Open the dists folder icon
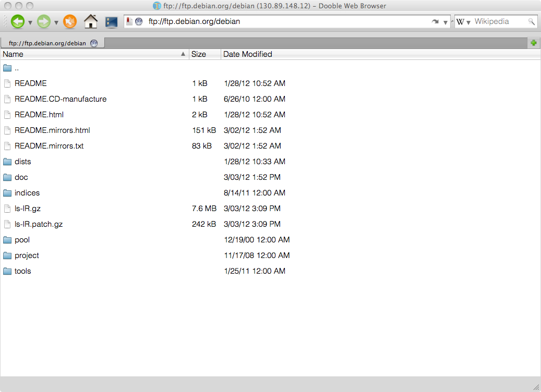Image resolution: width=541 pixels, height=392 pixels. (7, 162)
